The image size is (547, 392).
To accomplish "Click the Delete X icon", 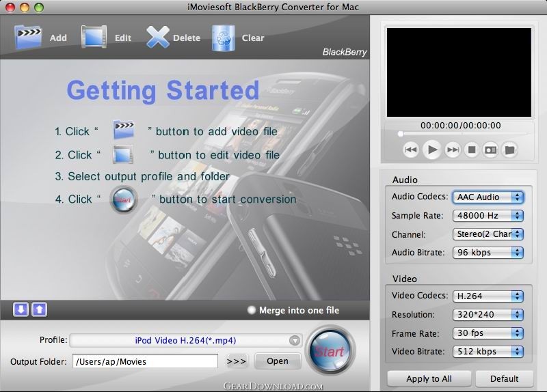I will 158,37.
